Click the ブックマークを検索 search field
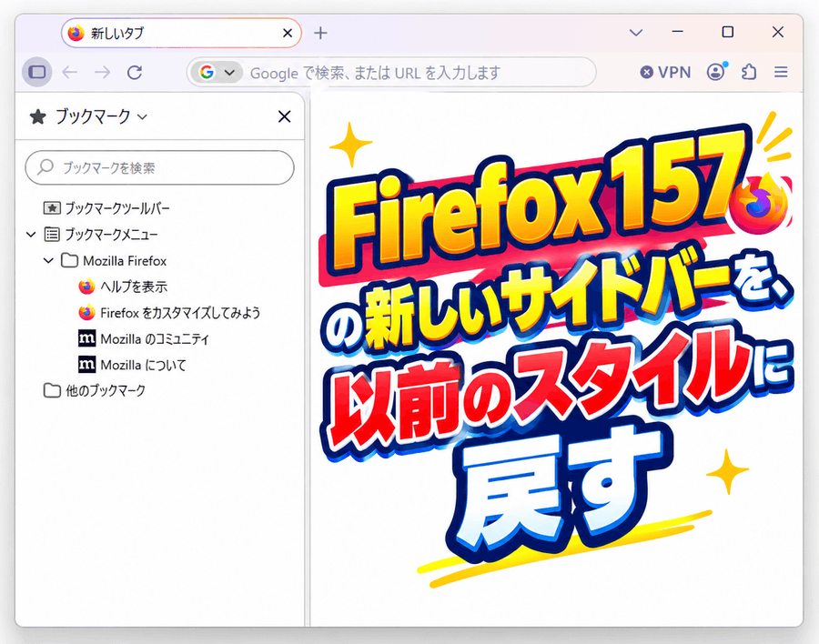The width and height of the screenshot is (819, 644). tap(160, 167)
